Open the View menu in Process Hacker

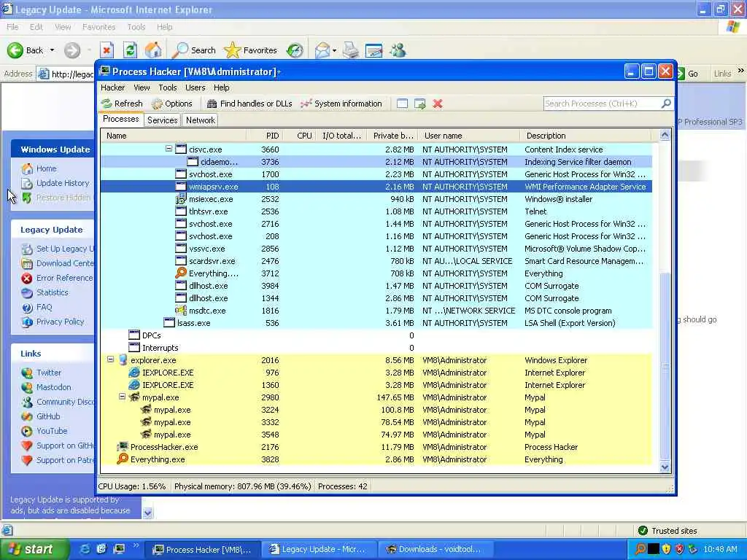tap(142, 87)
